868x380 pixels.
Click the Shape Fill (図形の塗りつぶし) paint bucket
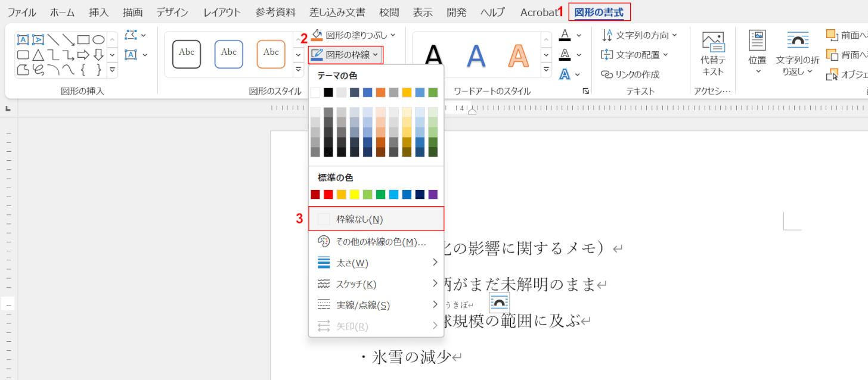coord(317,35)
